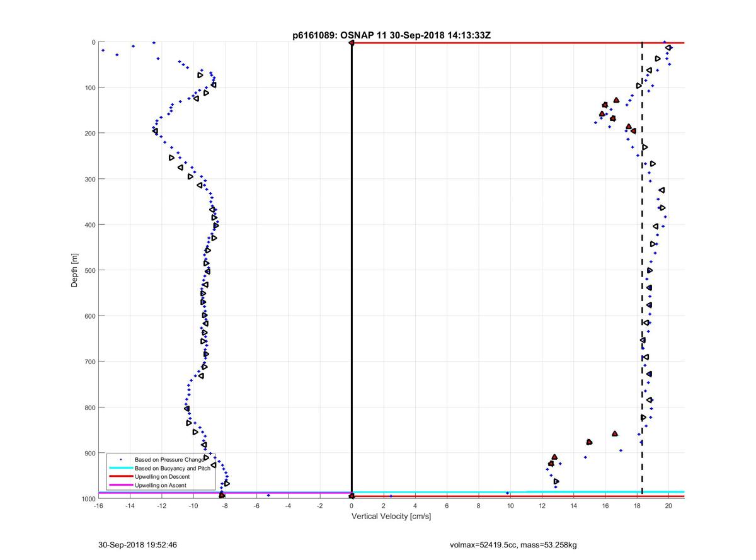Select the "Depth [m]" y-axis label
This screenshot has height=560, width=756.
(x=74, y=270)
